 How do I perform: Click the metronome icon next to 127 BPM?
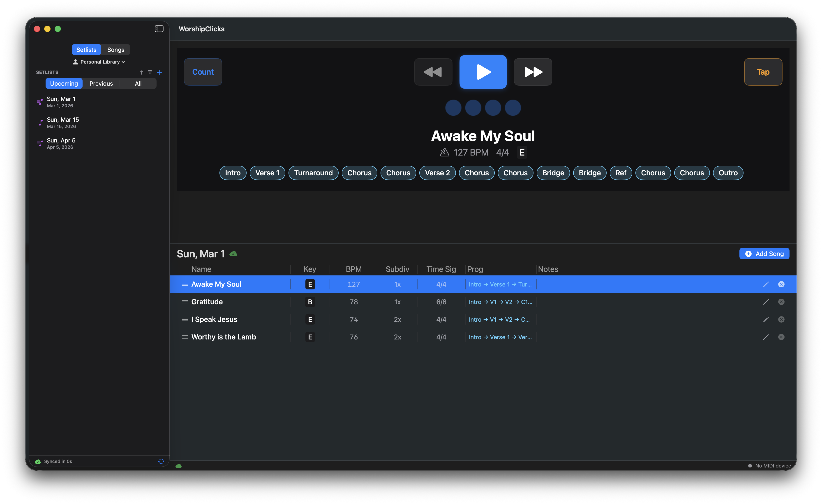coord(444,152)
